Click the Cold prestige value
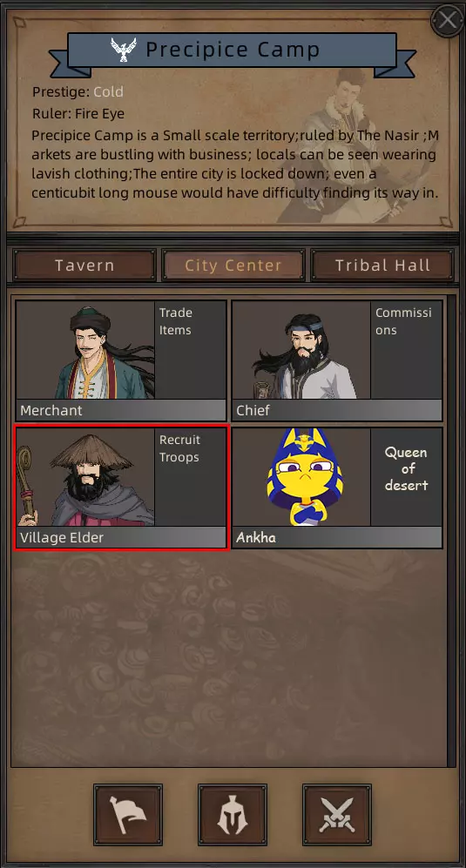Viewport: 466px width, 868px height. click(108, 92)
